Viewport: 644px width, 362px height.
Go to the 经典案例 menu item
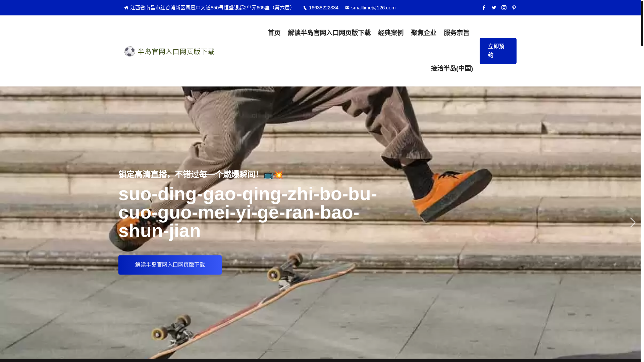pyautogui.click(x=391, y=33)
